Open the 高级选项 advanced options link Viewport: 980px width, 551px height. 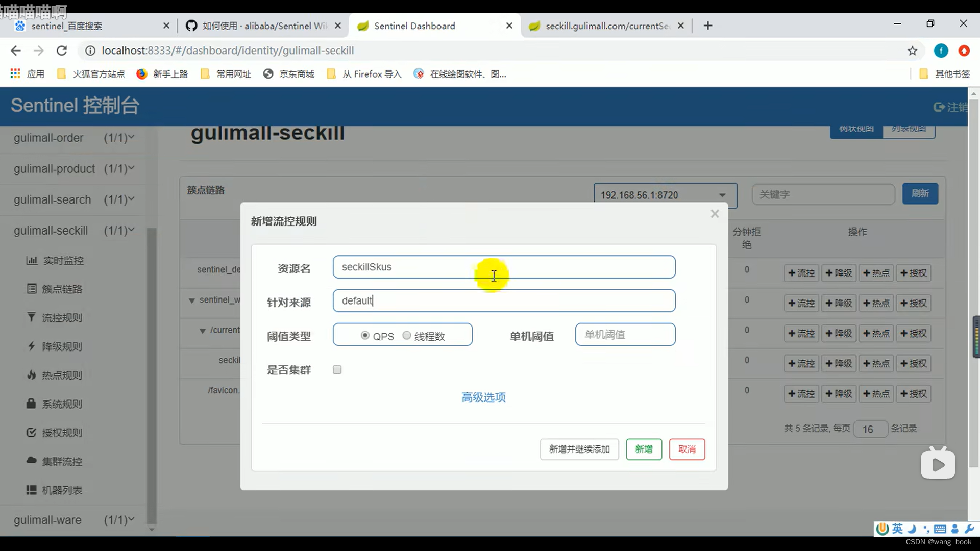point(483,397)
